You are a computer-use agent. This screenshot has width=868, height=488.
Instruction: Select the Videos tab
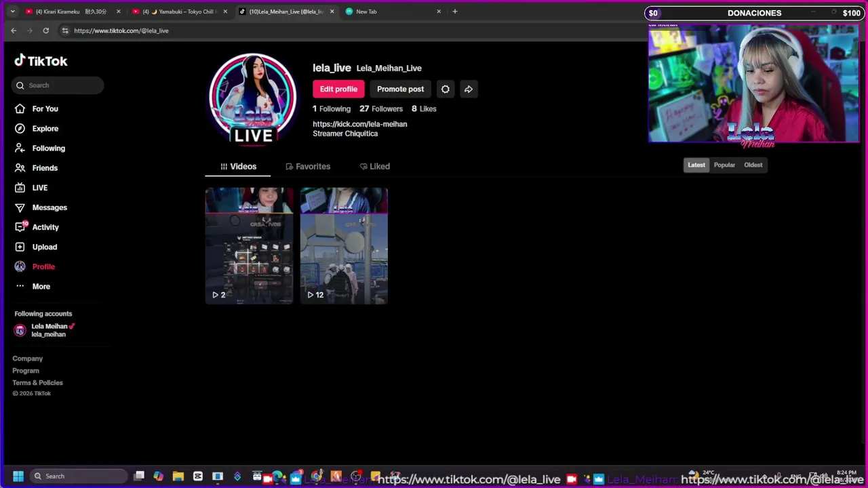238,166
